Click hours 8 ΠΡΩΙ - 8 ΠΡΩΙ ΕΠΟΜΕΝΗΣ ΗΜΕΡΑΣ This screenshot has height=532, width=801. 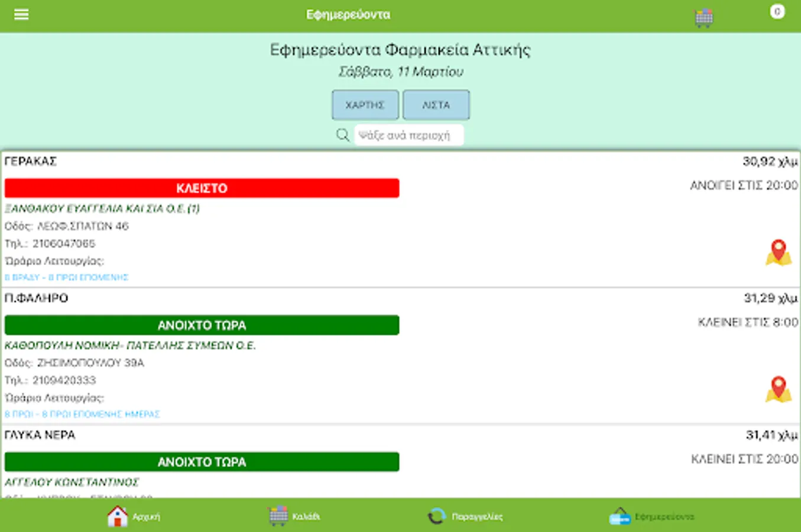(82, 414)
